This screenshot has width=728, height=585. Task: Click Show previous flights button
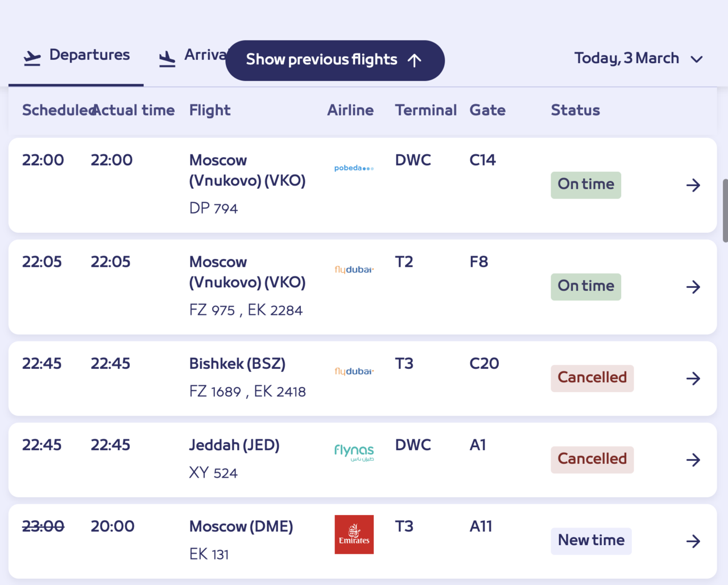[x=334, y=60]
